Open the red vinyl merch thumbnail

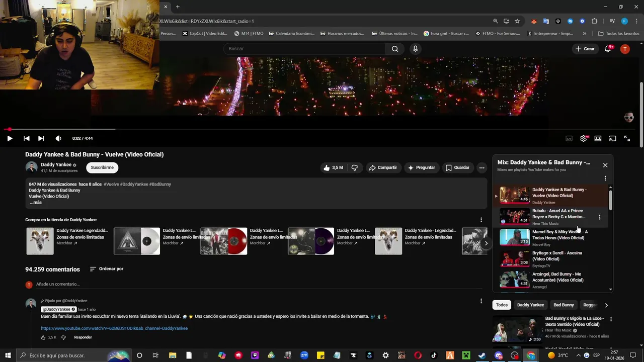point(224,241)
